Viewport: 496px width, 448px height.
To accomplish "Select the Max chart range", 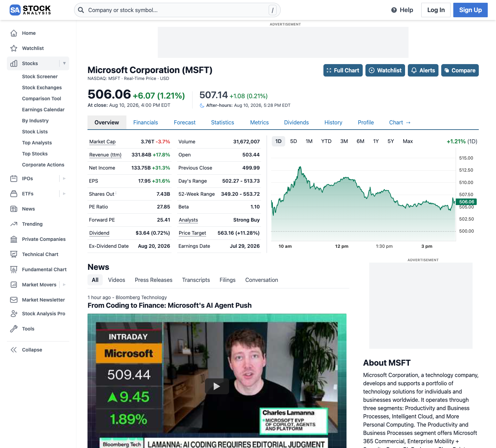I will pos(408,141).
